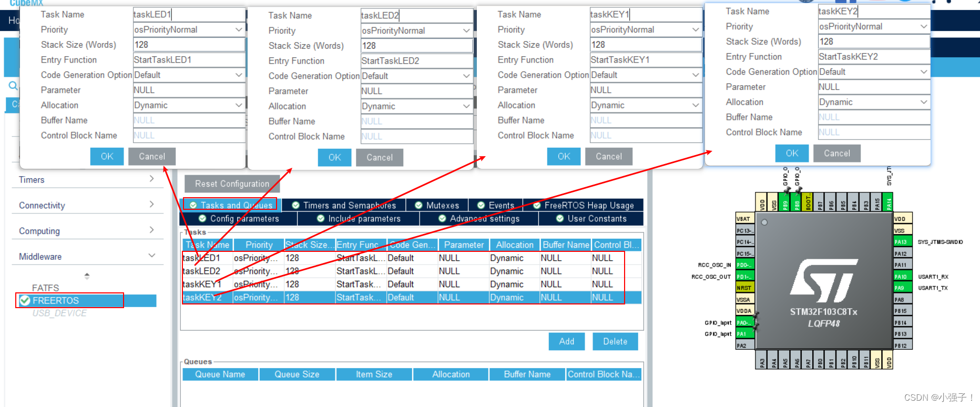This screenshot has width=980, height=407.
Task: Open the FreeRTOS Heap Usage tab
Action: [583, 205]
